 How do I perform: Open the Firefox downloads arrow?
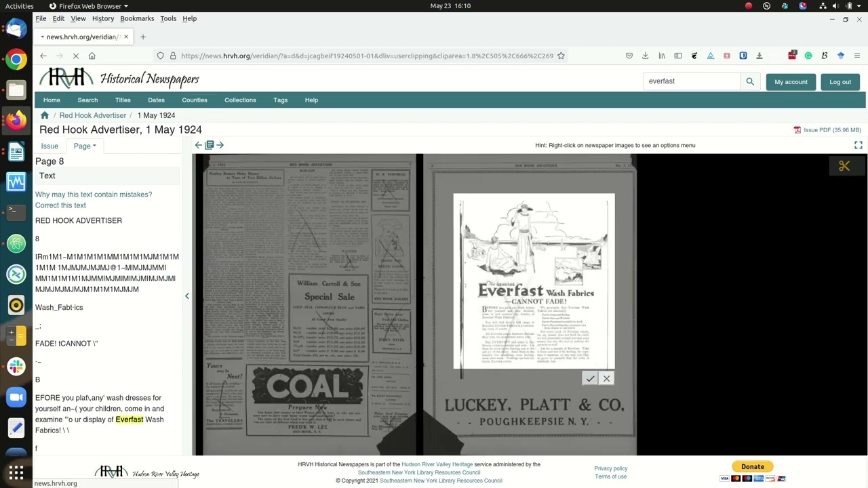point(645,56)
